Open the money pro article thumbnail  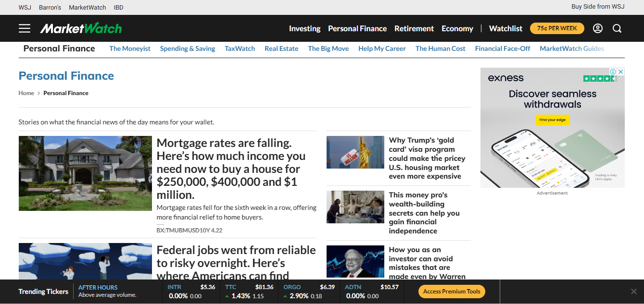pos(355,207)
